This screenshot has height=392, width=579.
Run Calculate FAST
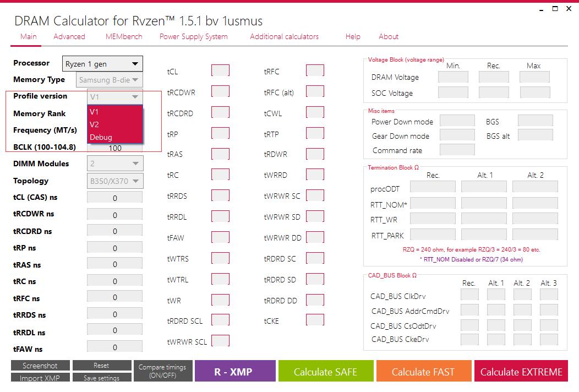(x=423, y=372)
